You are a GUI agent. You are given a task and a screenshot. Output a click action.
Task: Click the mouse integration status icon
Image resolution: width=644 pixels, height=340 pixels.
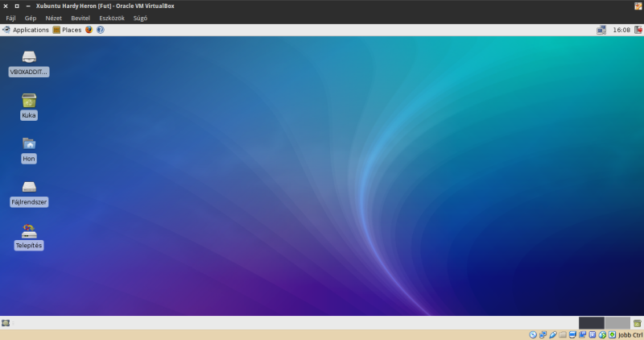click(602, 335)
